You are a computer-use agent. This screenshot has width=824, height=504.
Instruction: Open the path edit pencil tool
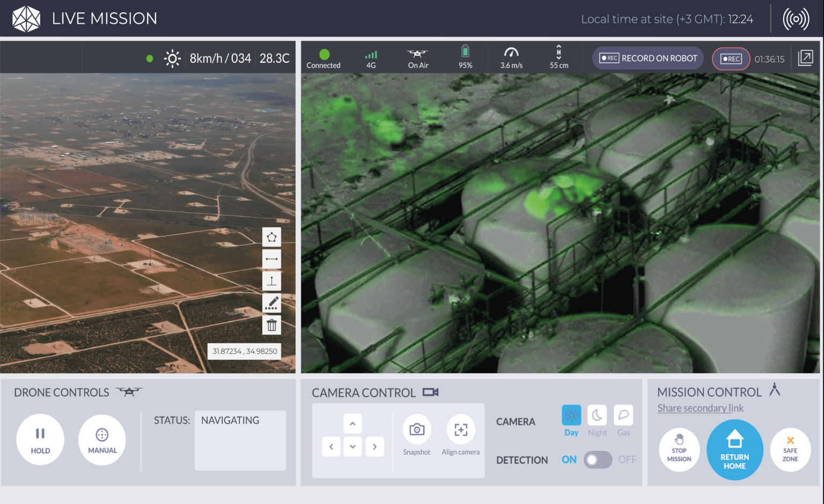click(271, 303)
